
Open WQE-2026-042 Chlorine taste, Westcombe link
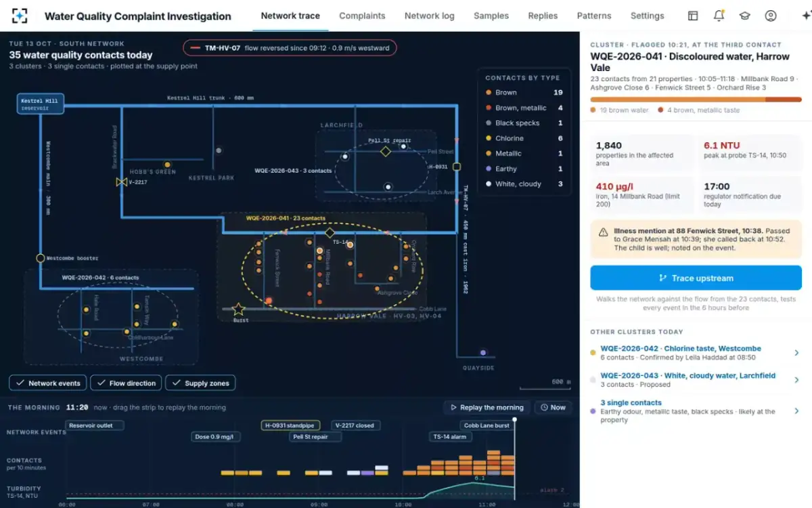pyautogui.click(x=681, y=348)
